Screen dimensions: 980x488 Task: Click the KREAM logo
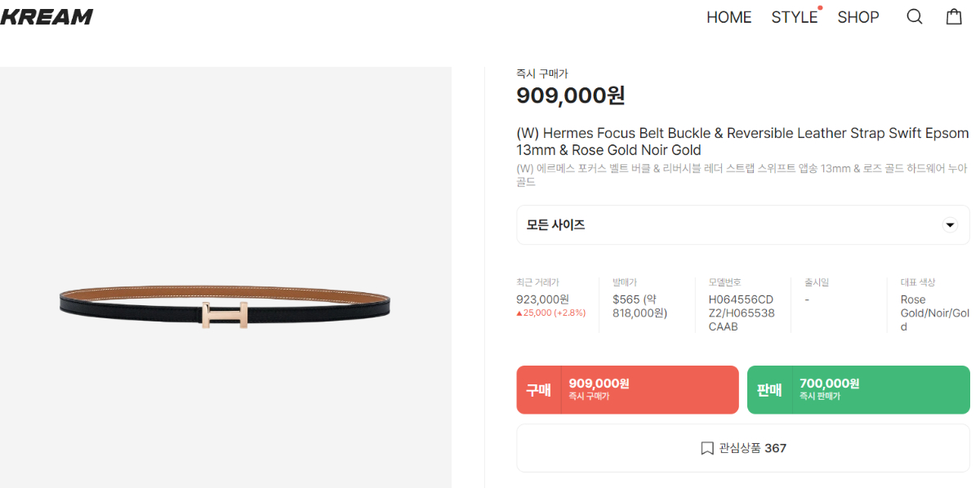point(47,16)
